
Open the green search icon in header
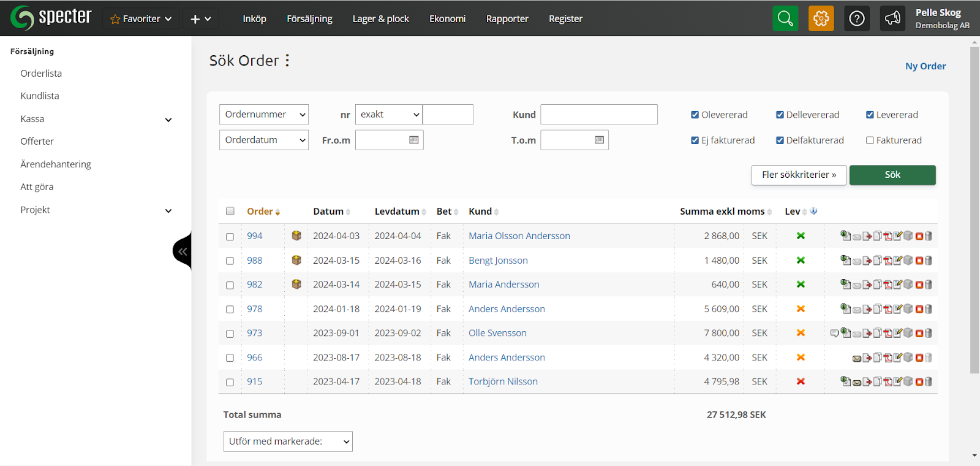pyautogui.click(x=785, y=18)
